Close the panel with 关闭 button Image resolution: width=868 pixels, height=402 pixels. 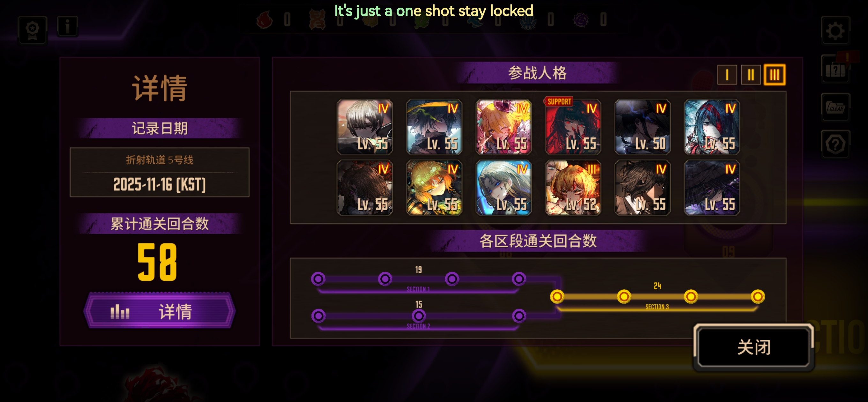[x=754, y=347]
